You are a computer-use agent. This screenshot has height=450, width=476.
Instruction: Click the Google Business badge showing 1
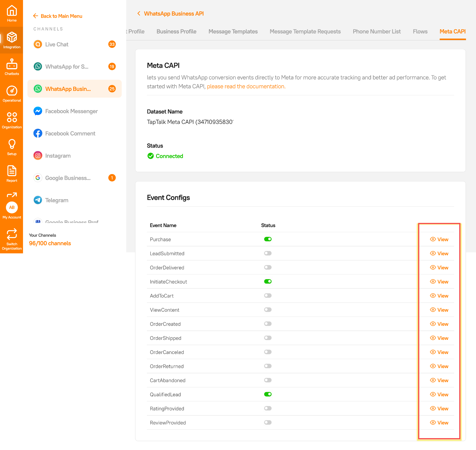click(x=112, y=178)
